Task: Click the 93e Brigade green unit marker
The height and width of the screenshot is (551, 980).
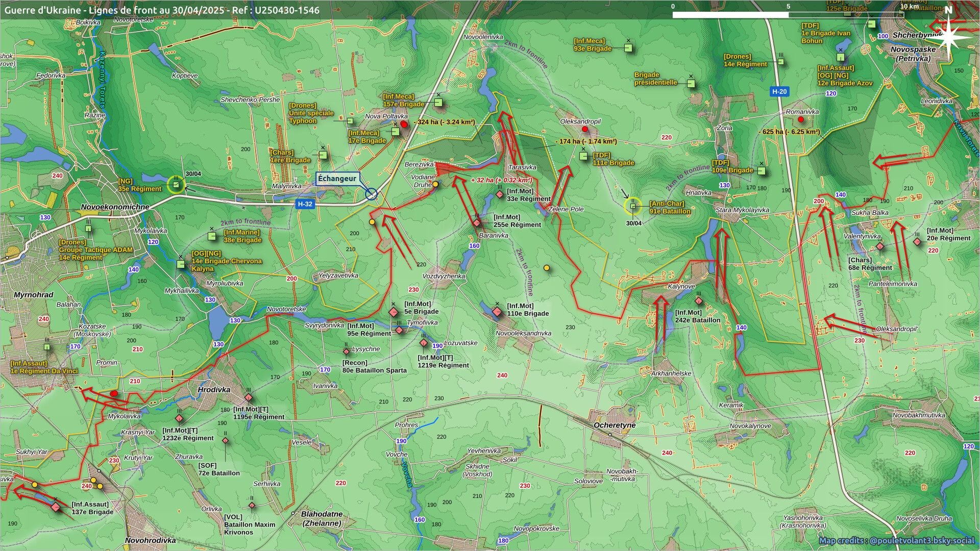Action: pyautogui.click(x=628, y=48)
